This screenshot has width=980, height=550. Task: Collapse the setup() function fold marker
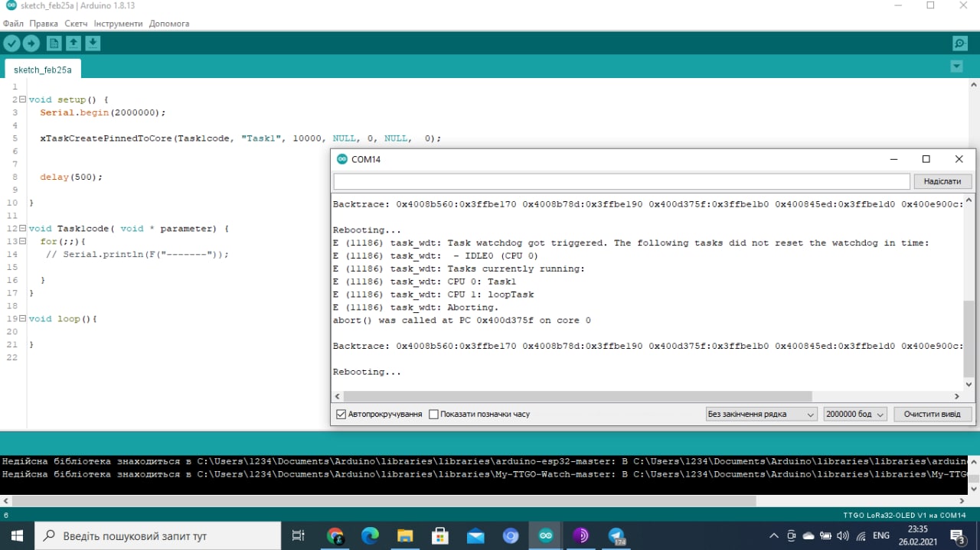point(22,99)
